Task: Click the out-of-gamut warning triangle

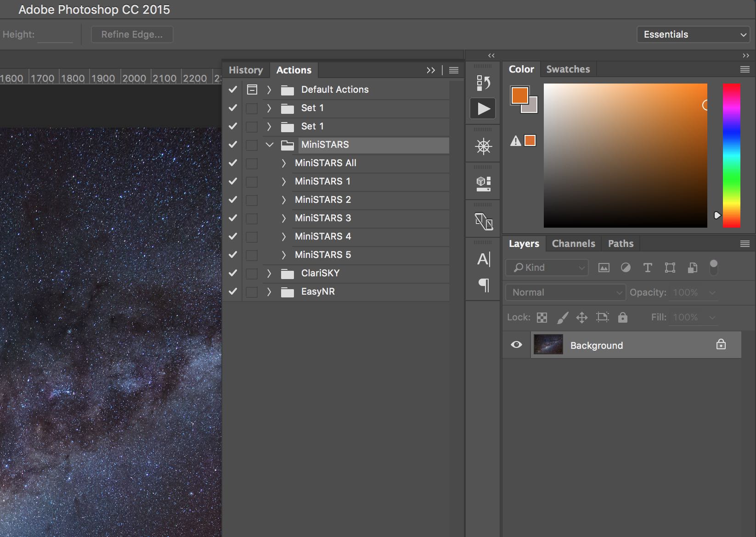Action: pyautogui.click(x=516, y=141)
